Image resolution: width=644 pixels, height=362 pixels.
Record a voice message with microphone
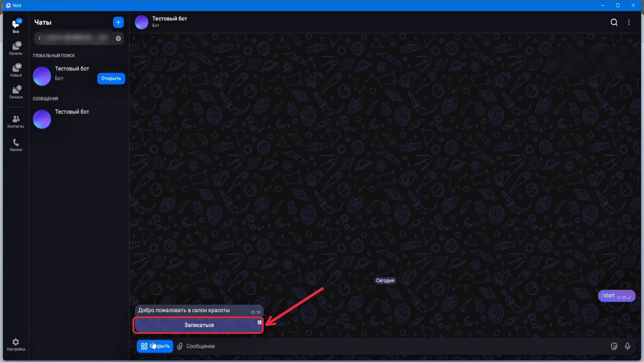point(628,346)
